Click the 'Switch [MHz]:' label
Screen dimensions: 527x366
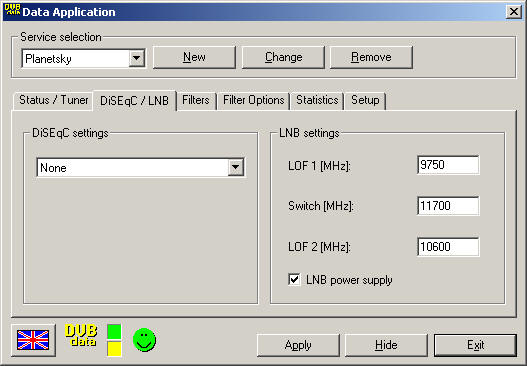(x=321, y=206)
